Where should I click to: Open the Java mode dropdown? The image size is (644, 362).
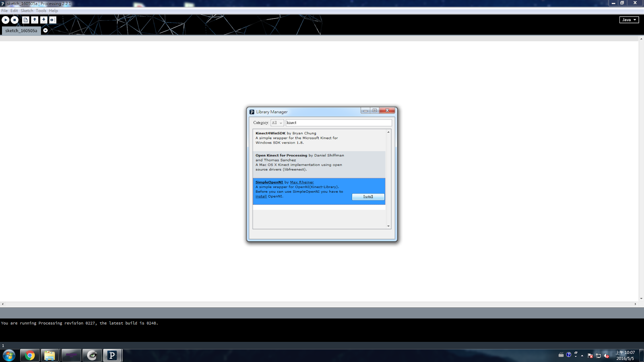pyautogui.click(x=629, y=20)
